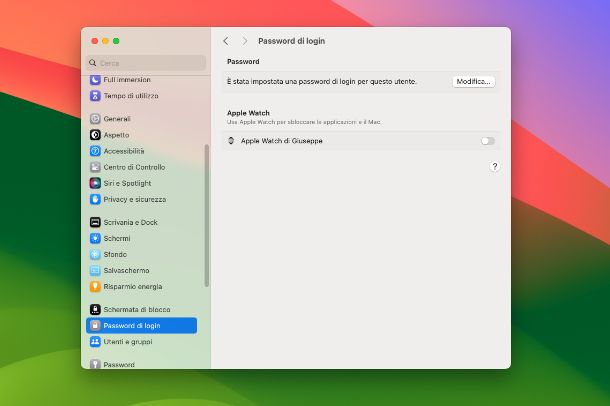This screenshot has height=406, width=610.
Task: Select the Schermi display icon
Action: pyautogui.click(x=95, y=238)
